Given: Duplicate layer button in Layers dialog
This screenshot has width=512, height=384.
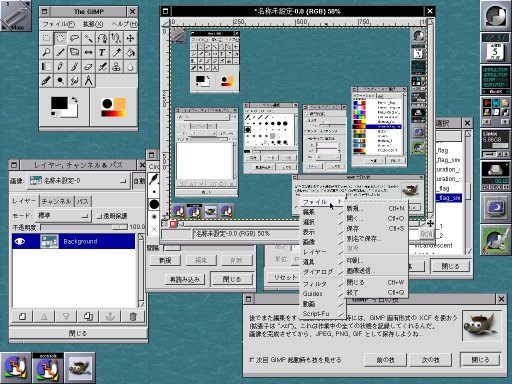Looking at the screenshot, I should click(88, 316).
